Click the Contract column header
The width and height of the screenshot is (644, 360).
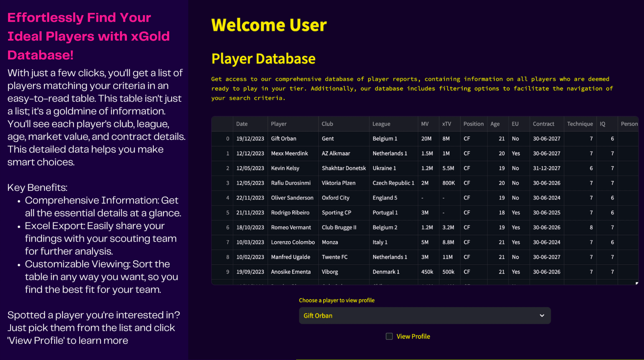[543, 124]
